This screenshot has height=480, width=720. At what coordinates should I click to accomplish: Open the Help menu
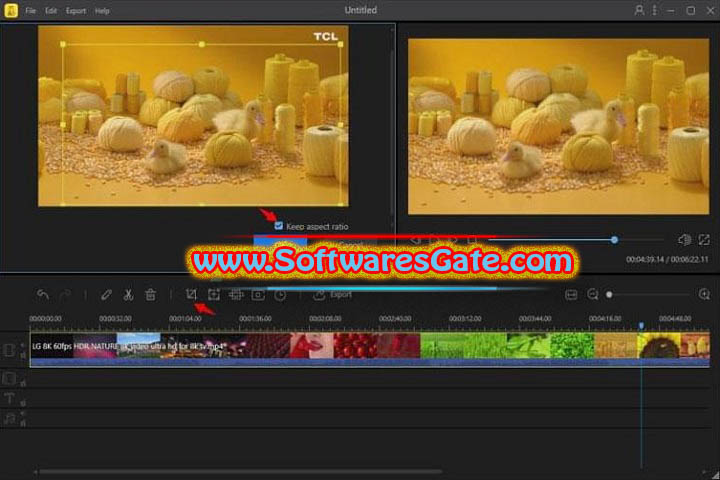[x=102, y=11]
